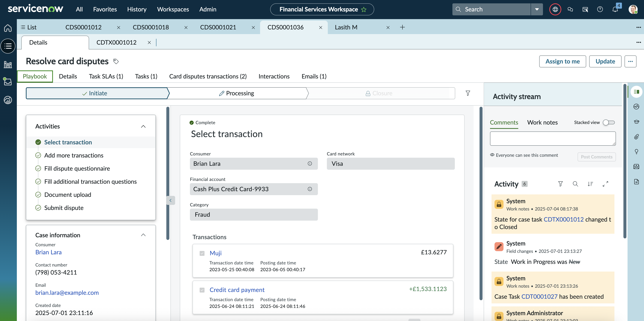Expand the Activity stream to full view
Screen dimensions: 644x321
605,184
